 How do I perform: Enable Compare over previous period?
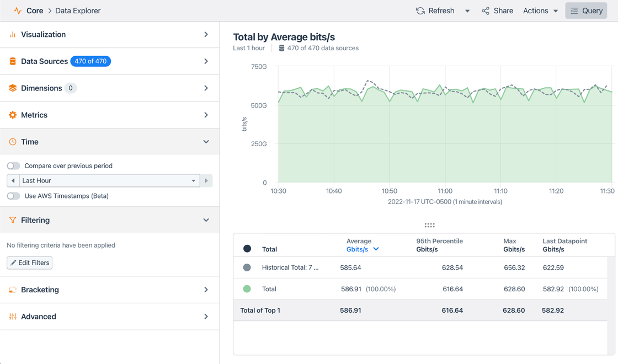[13, 165]
